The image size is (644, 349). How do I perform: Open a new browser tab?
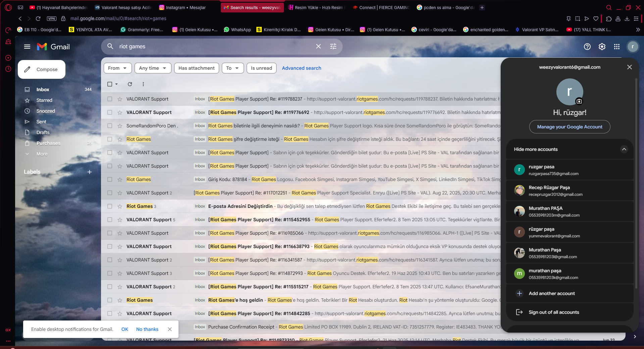click(x=482, y=7)
